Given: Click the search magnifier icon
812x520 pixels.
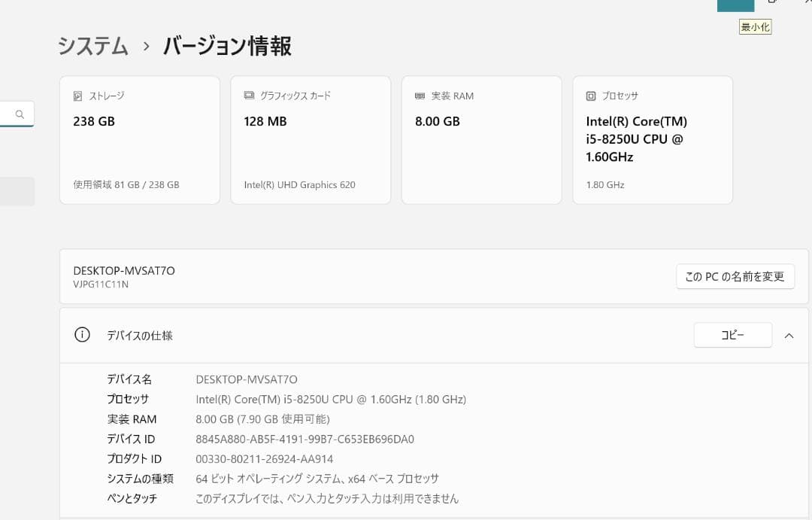Looking at the screenshot, I should (x=18, y=114).
